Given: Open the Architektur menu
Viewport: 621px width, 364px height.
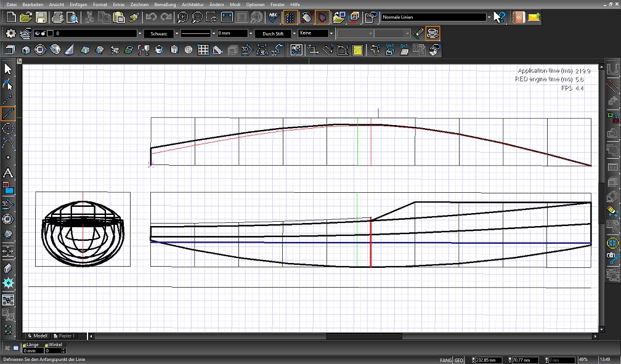Looking at the screenshot, I should tap(192, 4).
